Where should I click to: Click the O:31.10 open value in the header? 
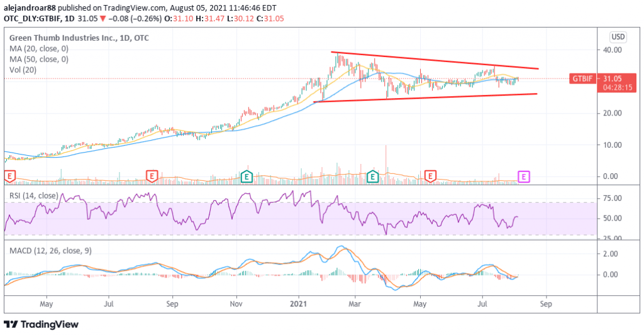(178, 18)
